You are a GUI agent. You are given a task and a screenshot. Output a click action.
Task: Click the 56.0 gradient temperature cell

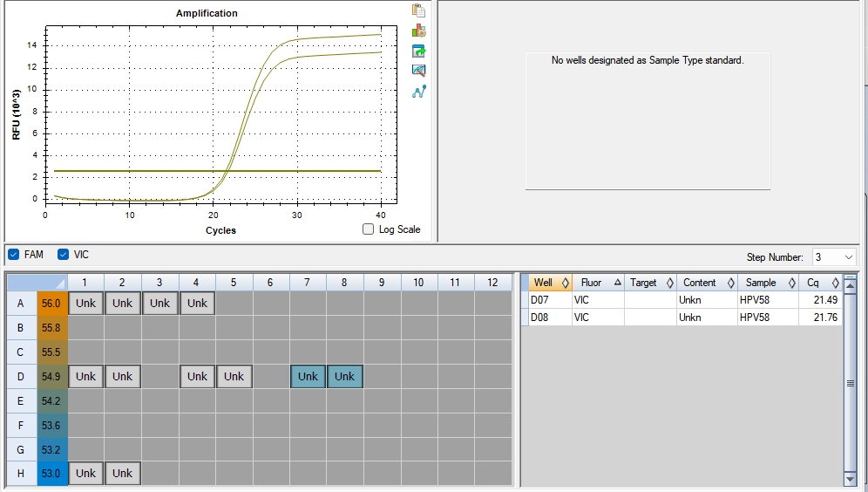pyautogui.click(x=52, y=304)
